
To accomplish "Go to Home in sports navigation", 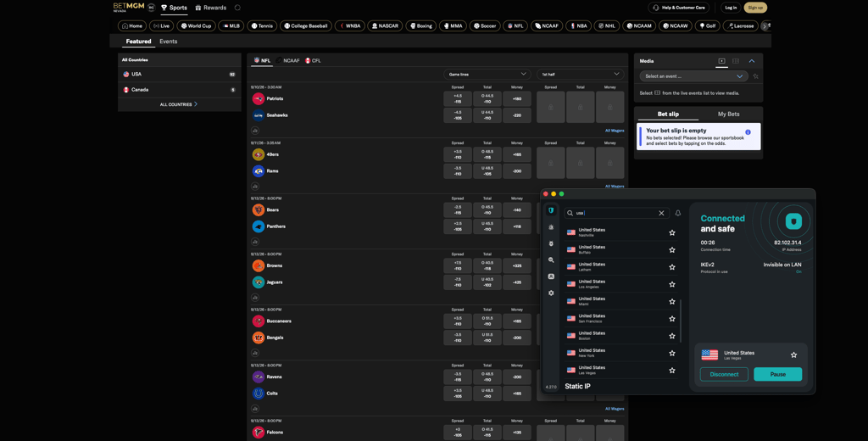I will coord(132,26).
